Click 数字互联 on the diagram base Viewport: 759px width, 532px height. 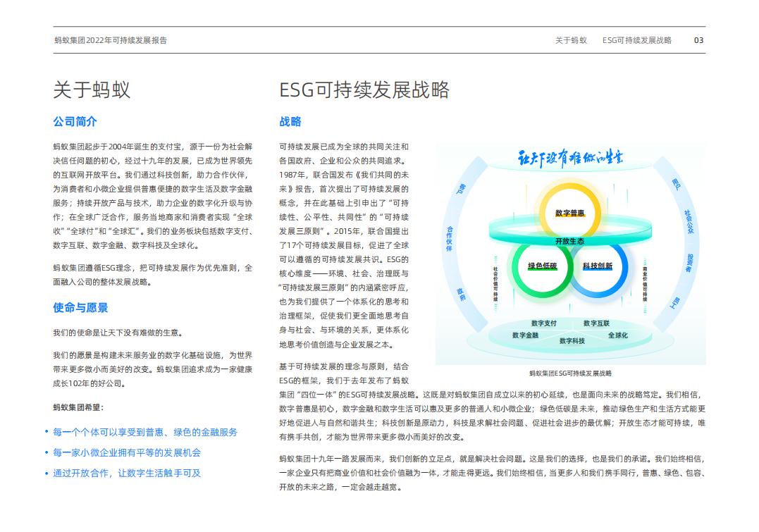[596, 323]
